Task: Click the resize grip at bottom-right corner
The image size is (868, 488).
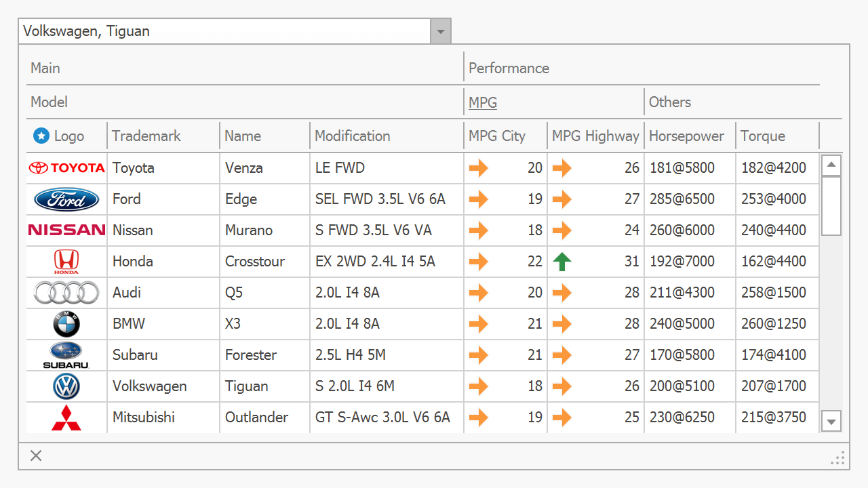Action: [838, 459]
